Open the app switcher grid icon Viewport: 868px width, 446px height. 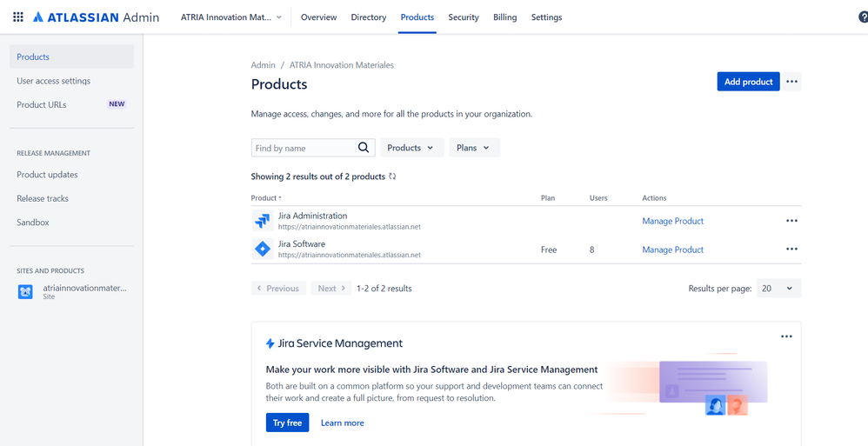click(x=17, y=17)
